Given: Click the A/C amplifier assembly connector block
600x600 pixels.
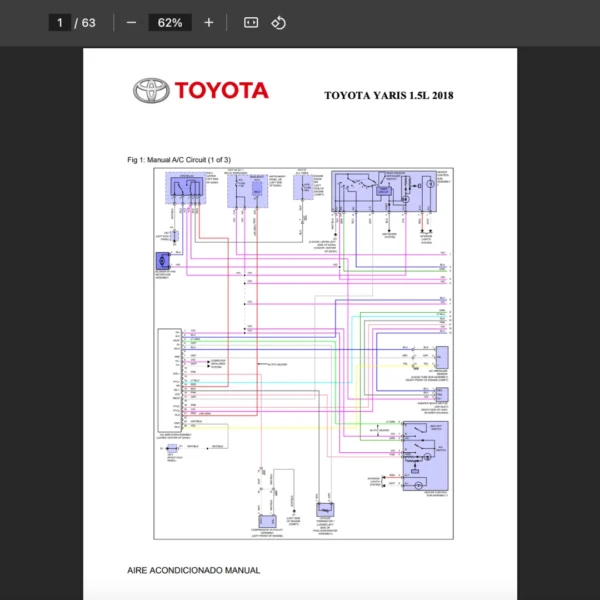Looking at the screenshot, I should (x=169, y=380).
